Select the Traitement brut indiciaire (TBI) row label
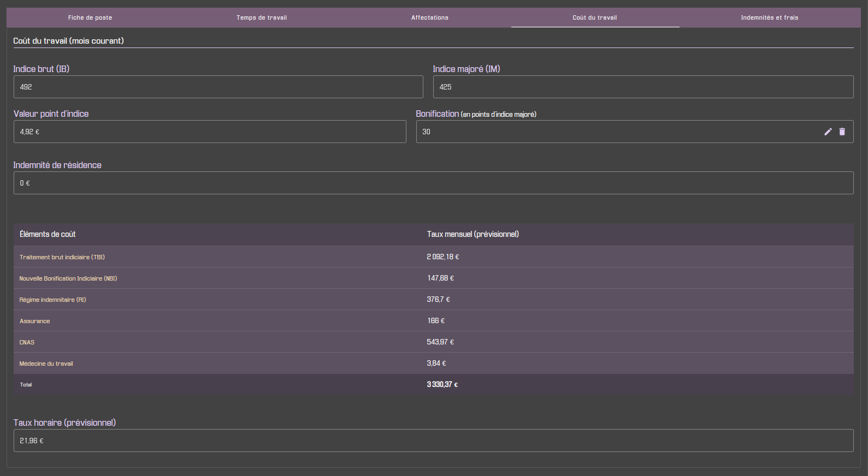Image resolution: width=868 pixels, height=476 pixels. (x=62, y=257)
